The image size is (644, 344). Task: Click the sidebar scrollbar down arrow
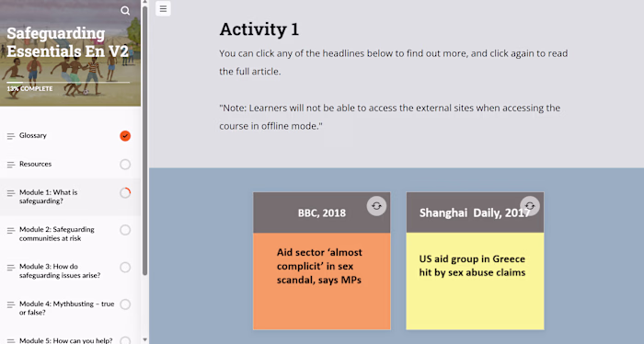[x=144, y=340]
